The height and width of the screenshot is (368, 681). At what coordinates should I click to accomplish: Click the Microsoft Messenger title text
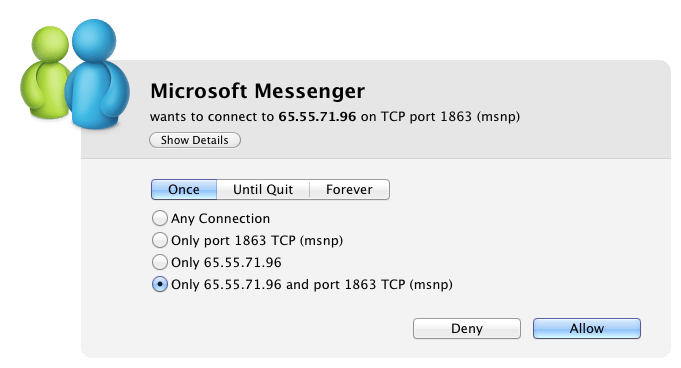point(258,91)
